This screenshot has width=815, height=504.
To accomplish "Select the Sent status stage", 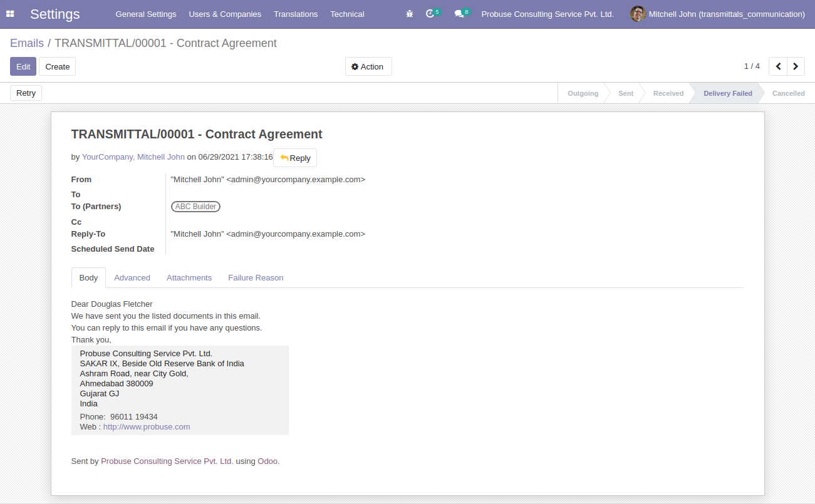I will [x=626, y=93].
